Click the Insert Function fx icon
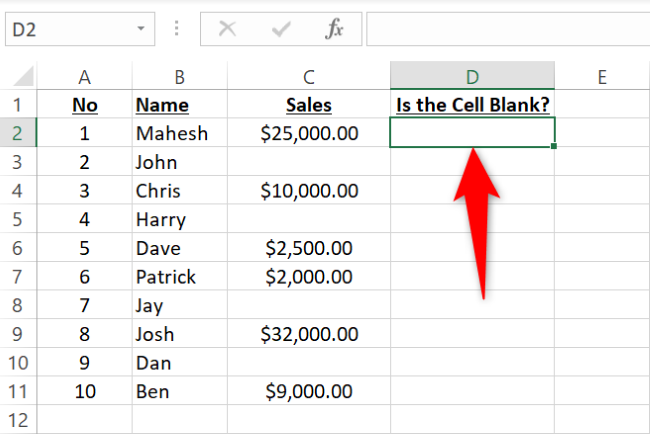Viewport: 650px width, 434px height. coord(334,29)
